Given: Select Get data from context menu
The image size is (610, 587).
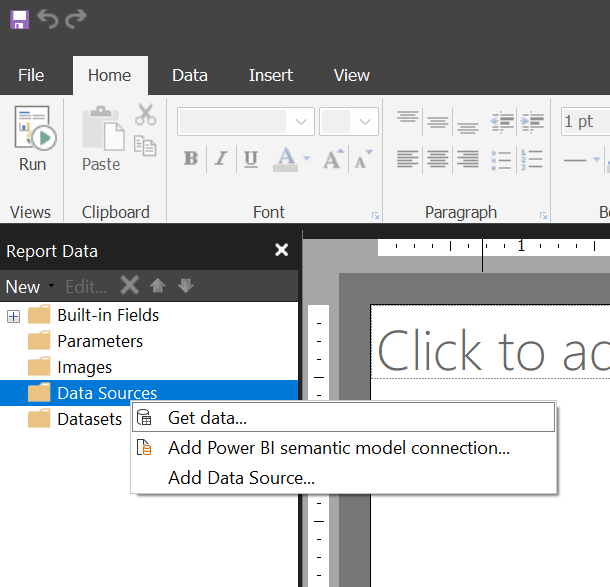Looking at the screenshot, I should coord(207,418).
